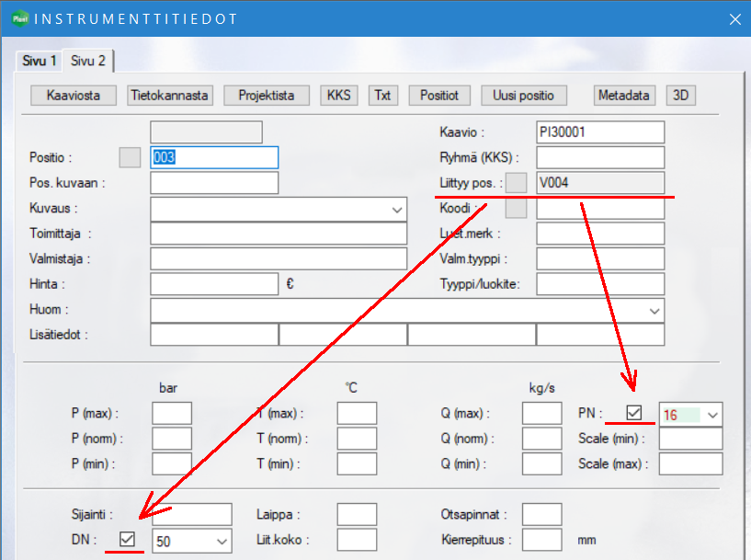Click the Q (max) input field
The image size is (751, 560).
[542, 414]
